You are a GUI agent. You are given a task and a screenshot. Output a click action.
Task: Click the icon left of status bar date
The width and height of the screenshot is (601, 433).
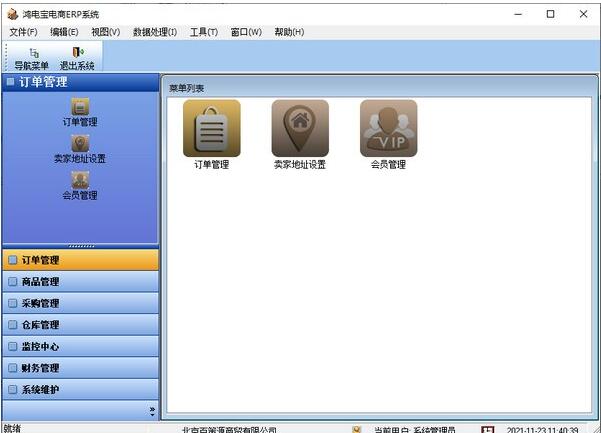pos(488,429)
